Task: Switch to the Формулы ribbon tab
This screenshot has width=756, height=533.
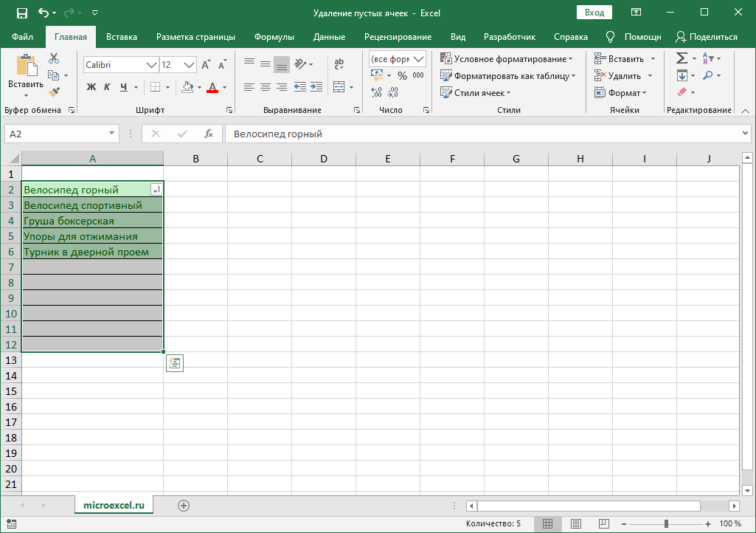Action: click(x=274, y=37)
